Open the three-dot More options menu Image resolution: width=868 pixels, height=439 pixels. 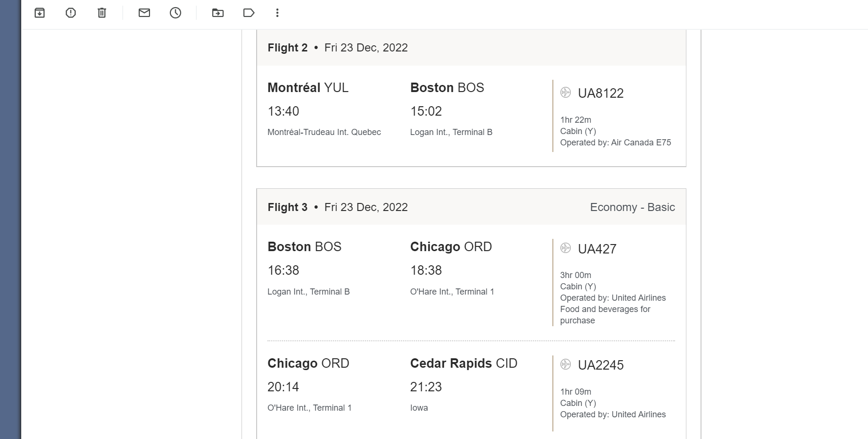277,13
